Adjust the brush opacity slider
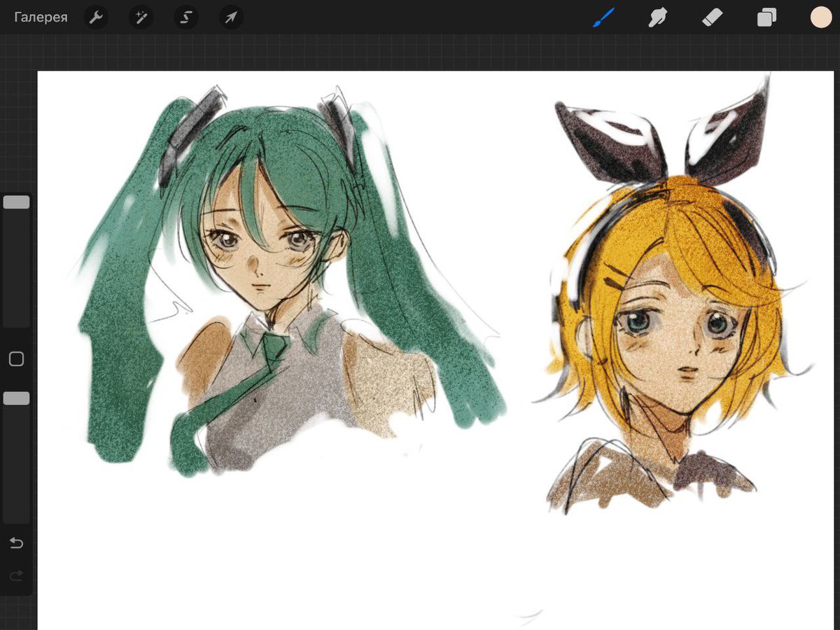This screenshot has height=630, width=840. coord(16,398)
